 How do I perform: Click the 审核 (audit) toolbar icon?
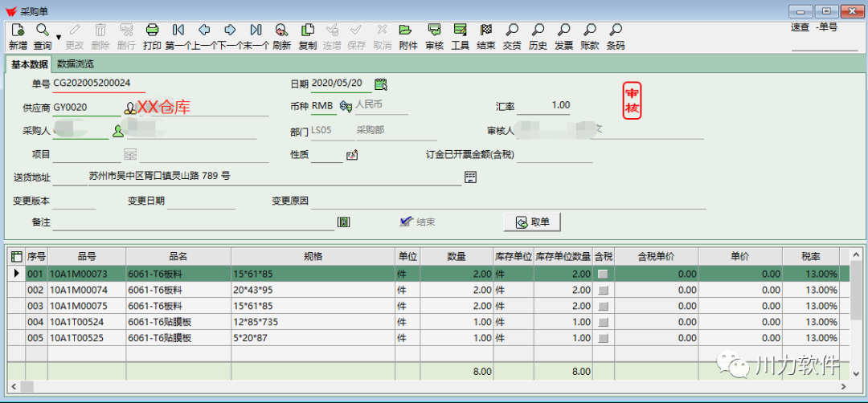pos(434,35)
